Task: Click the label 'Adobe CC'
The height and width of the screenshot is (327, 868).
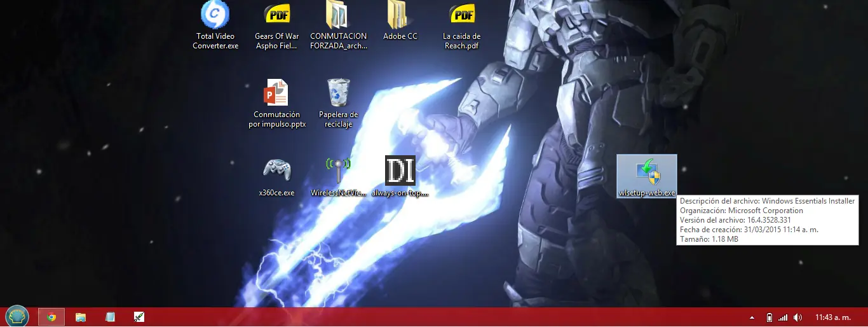Action: click(x=400, y=36)
